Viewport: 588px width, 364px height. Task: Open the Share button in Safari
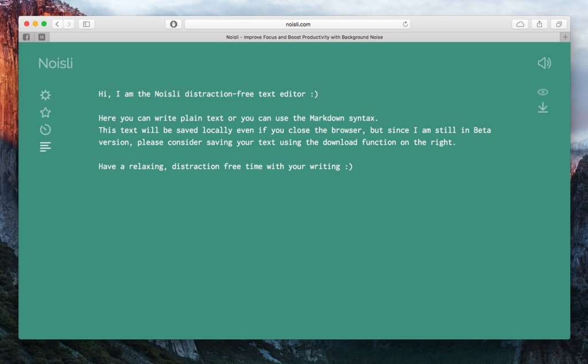[539, 24]
